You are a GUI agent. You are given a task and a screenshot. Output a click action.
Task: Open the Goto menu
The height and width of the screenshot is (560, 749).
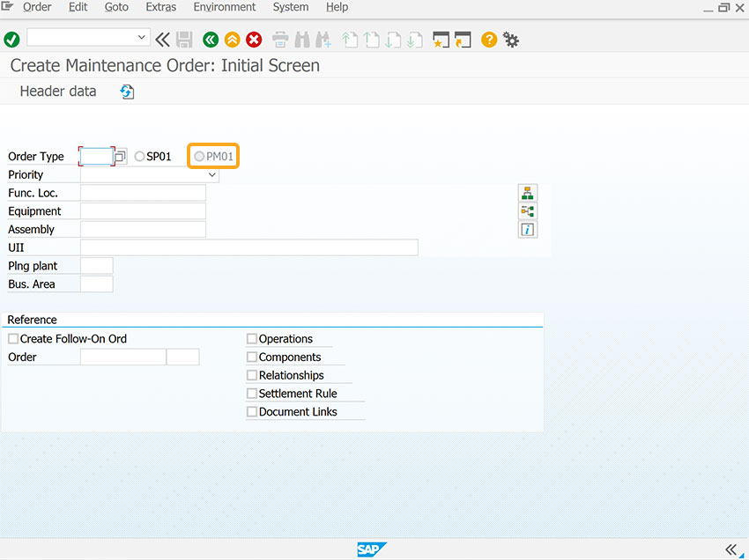click(x=116, y=7)
